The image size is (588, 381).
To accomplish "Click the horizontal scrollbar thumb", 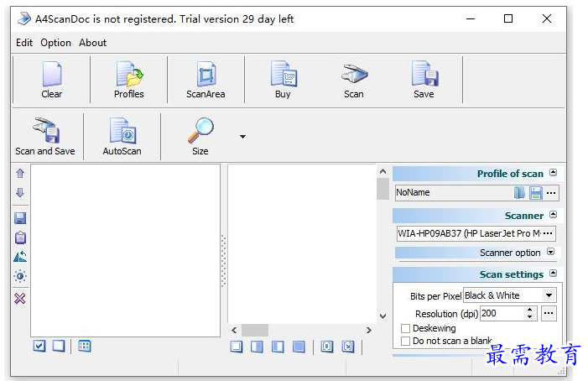I will coord(255,330).
